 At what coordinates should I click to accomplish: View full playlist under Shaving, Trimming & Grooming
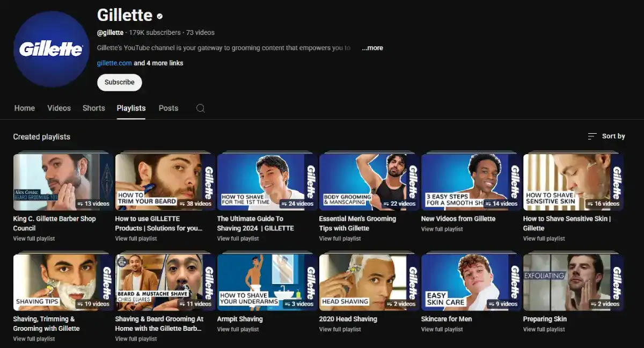click(34, 339)
